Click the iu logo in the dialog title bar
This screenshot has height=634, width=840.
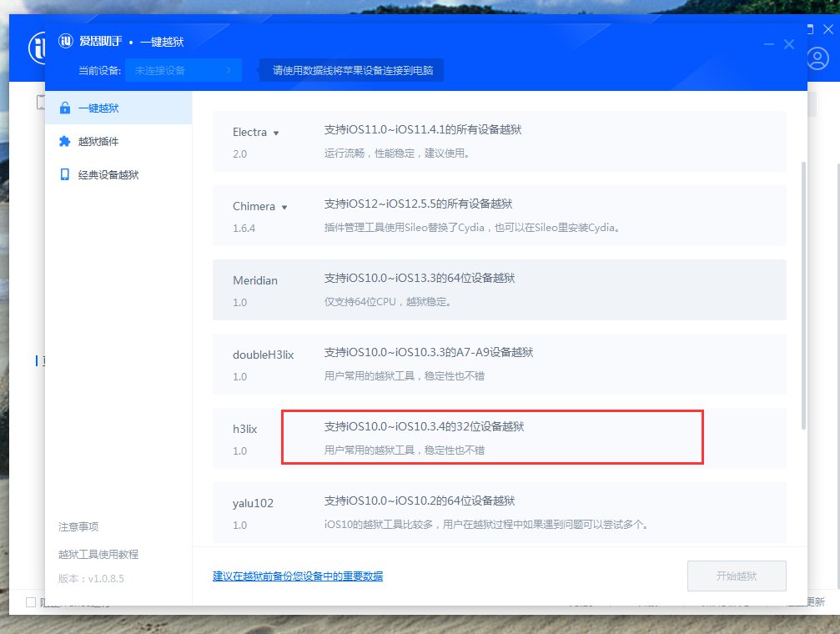65,40
